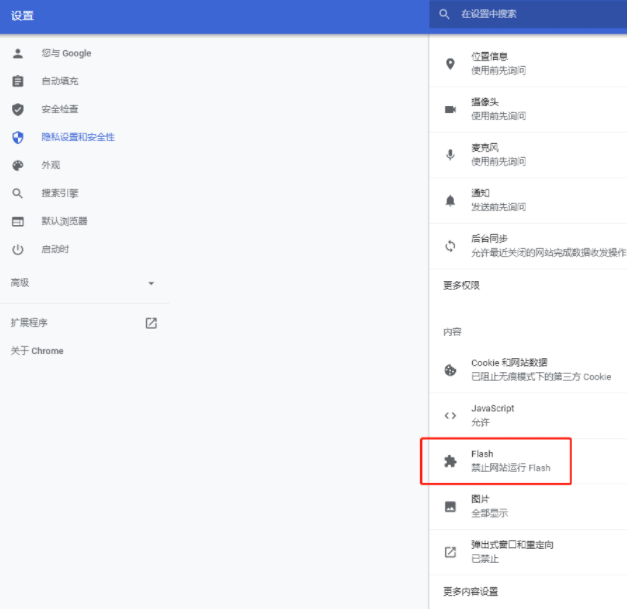Expand the 高级 section arrow
The width and height of the screenshot is (627, 609).
pyautogui.click(x=151, y=283)
